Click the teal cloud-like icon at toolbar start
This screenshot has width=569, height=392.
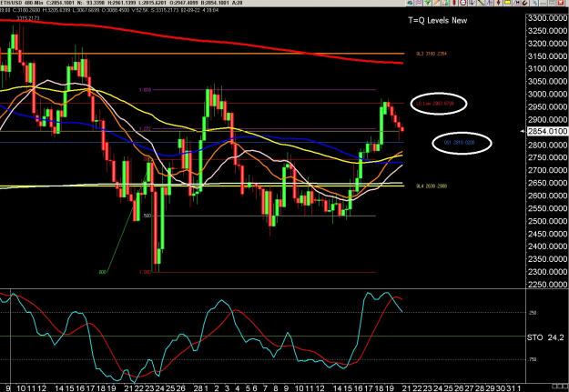point(410,3)
